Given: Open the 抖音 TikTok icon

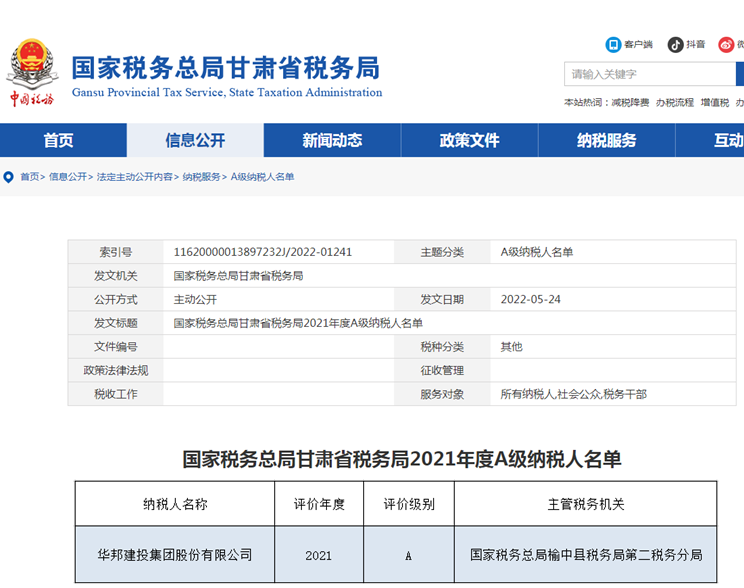Looking at the screenshot, I should [676, 44].
